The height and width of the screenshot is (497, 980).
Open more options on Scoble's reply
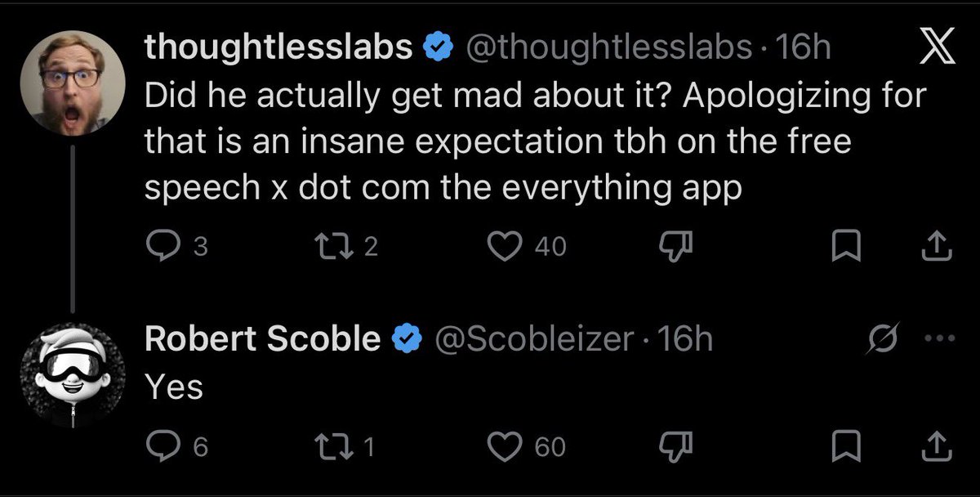point(940,338)
